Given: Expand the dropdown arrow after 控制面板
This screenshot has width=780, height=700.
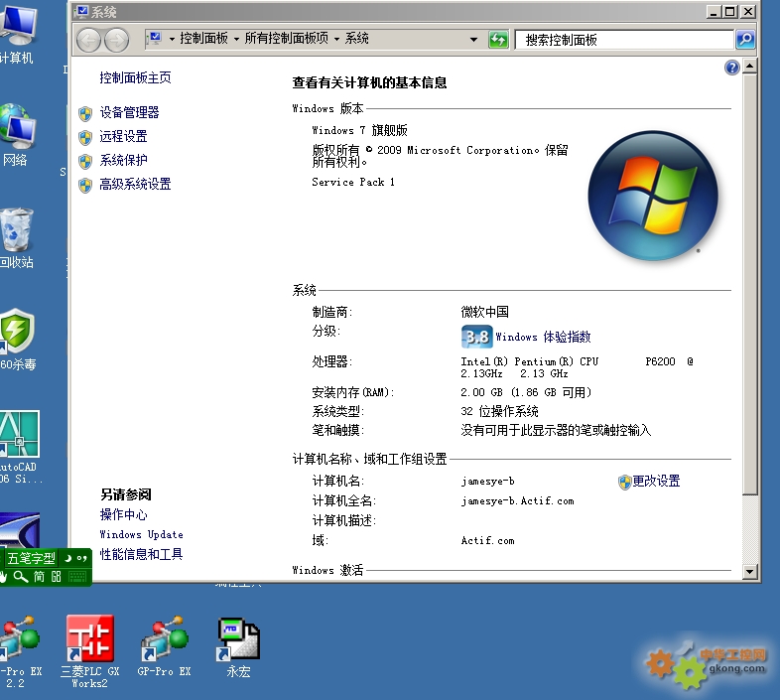Looking at the screenshot, I should 236,39.
